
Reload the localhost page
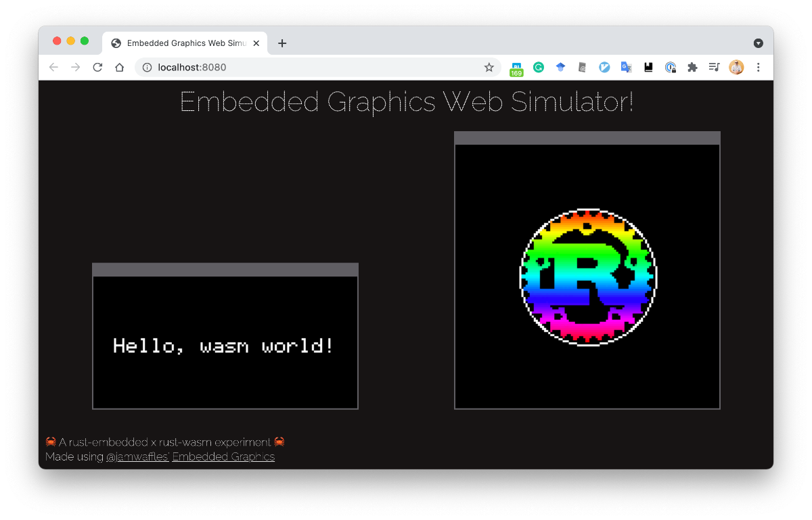click(97, 68)
